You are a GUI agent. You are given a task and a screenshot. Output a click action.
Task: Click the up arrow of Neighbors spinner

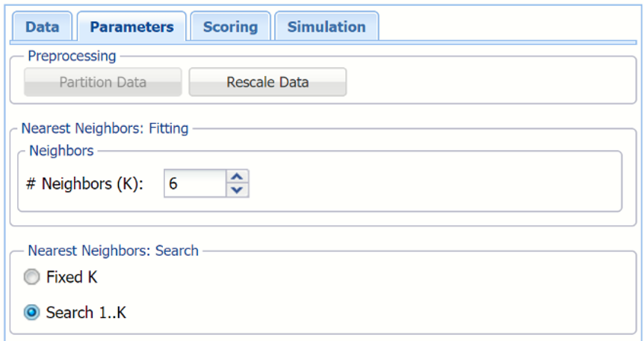coord(238,176)
